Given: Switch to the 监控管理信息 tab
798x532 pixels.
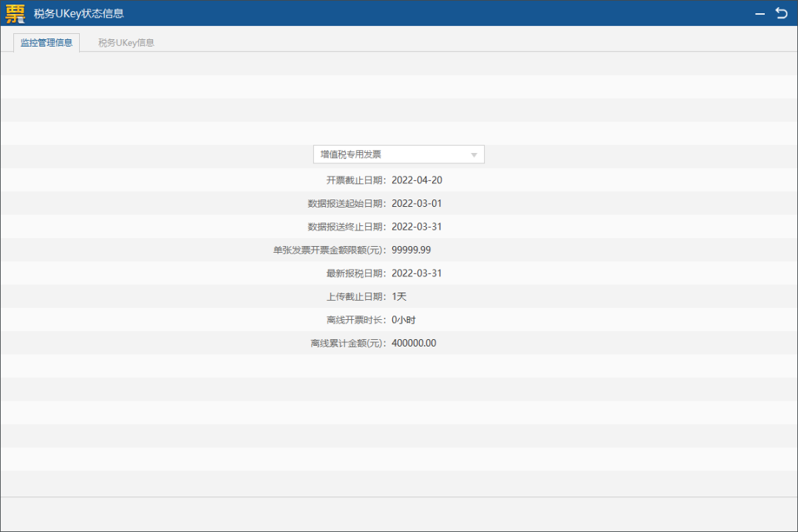Looking at the screenshot, I should pyautogui.click(x=47, y=43).
